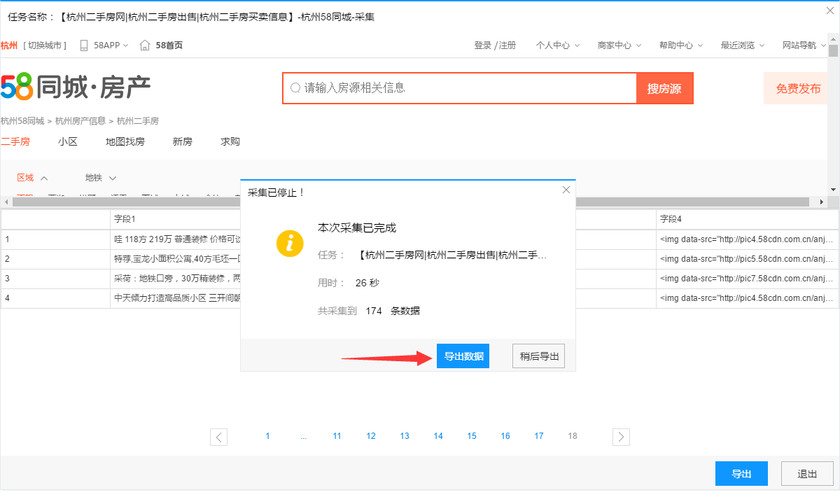Viewport: 840px width, 504px height.
Task: Click the home icon beside 58首页
Action: click(x=145, y=45)
